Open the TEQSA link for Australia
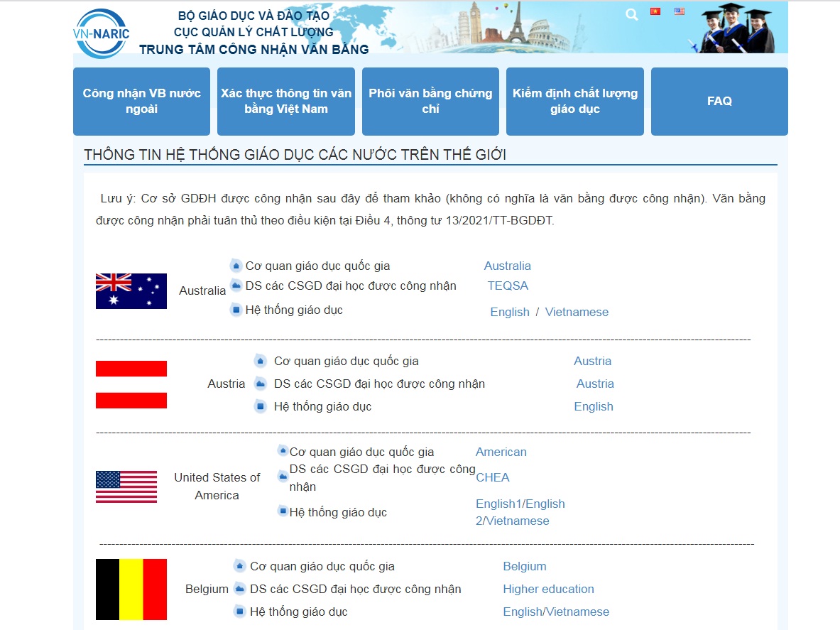The image size is (840, 630). (508, 286)
